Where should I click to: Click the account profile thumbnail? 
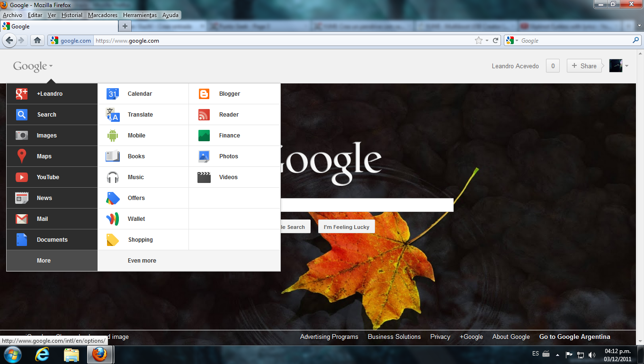pos(616,66)
